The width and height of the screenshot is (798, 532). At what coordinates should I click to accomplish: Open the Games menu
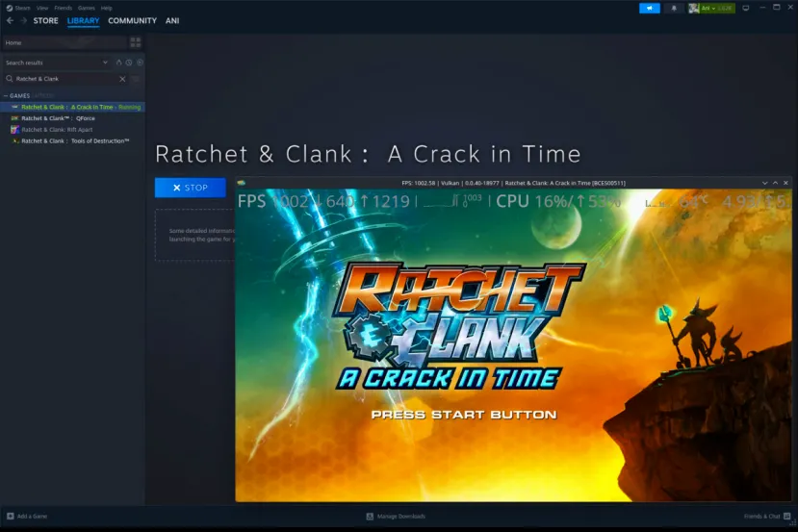[87, 8]
